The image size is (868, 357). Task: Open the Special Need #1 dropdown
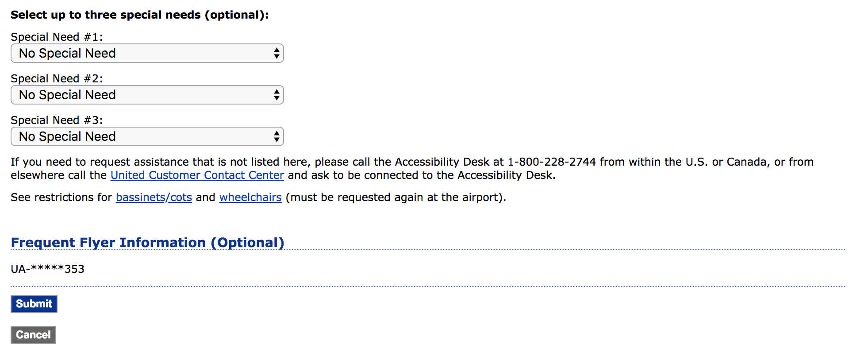[147, 53]
